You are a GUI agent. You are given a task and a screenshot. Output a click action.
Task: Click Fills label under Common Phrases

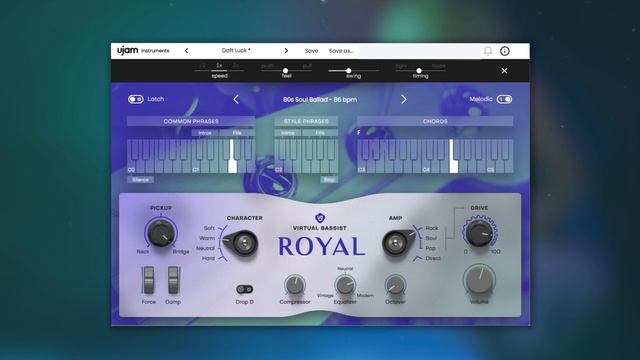click(x=237, y=133)
